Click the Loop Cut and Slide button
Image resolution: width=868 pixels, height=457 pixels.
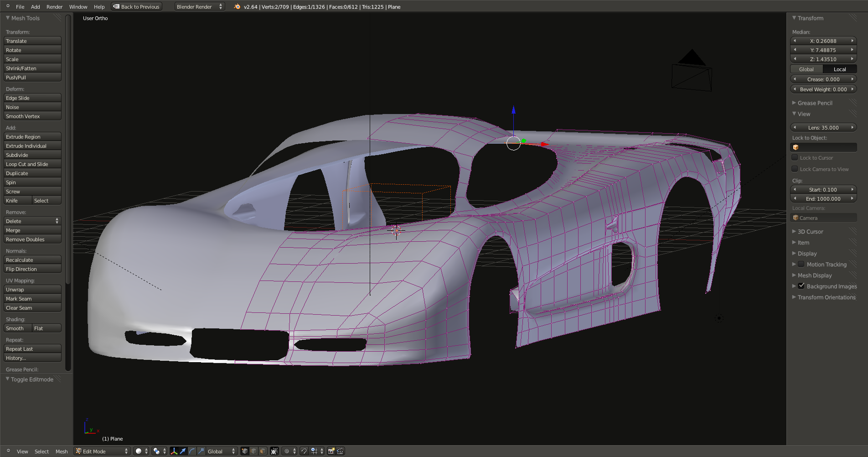pyautogui.click(x=32, y=164)
